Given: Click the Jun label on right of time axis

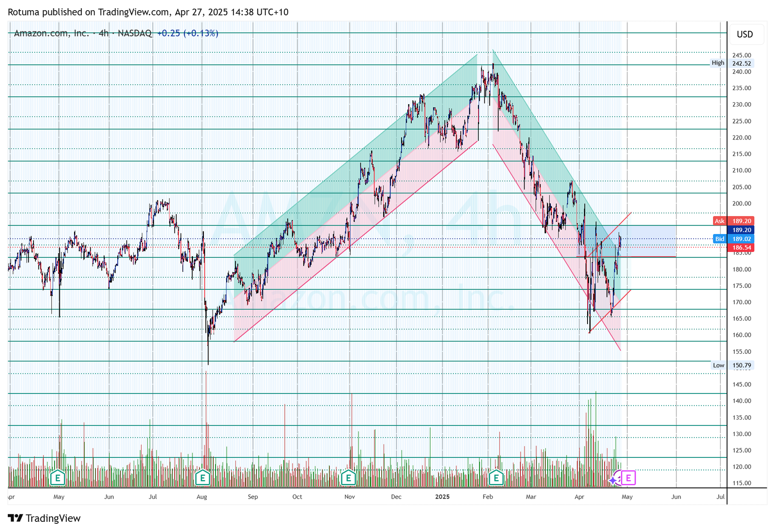Looking at the screenshot, I should coord(676,497).
